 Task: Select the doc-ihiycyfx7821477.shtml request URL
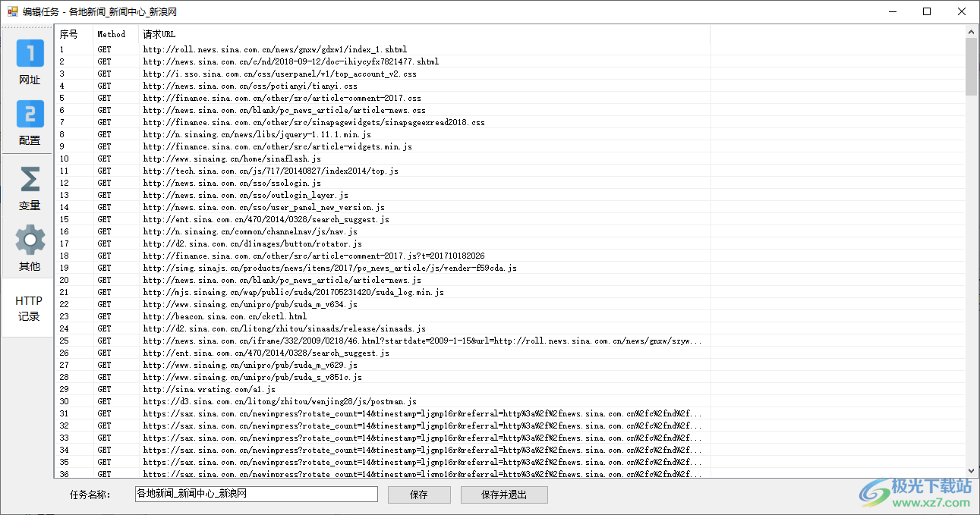click(x=291, y=61)
